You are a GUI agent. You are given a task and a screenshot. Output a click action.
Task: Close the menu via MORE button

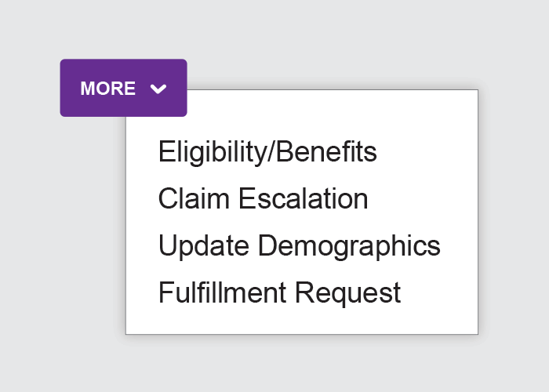(124, 88)
